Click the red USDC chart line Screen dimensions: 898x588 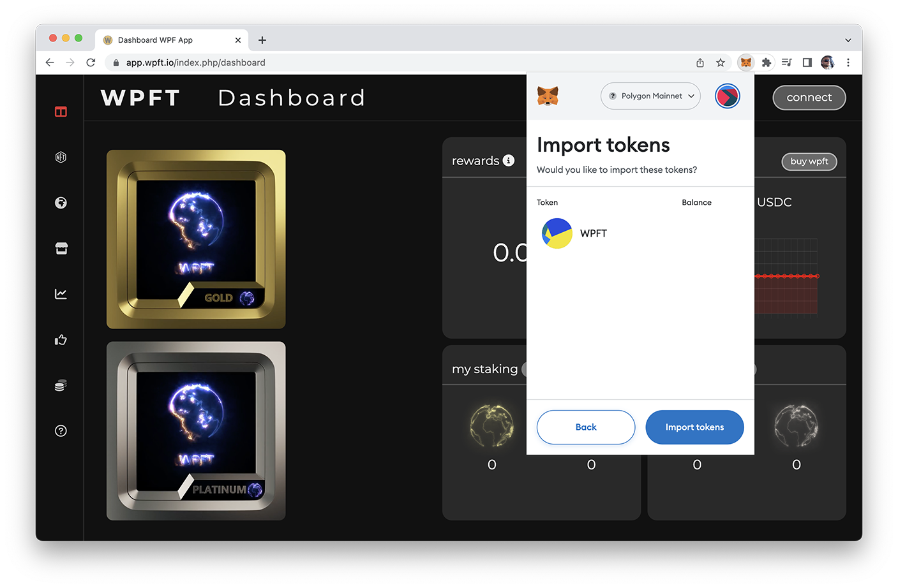[x=786, y=276]
